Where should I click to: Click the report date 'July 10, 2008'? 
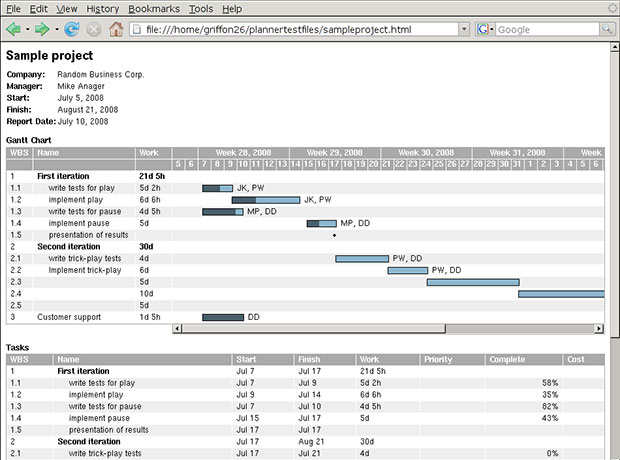coord(83,121)
